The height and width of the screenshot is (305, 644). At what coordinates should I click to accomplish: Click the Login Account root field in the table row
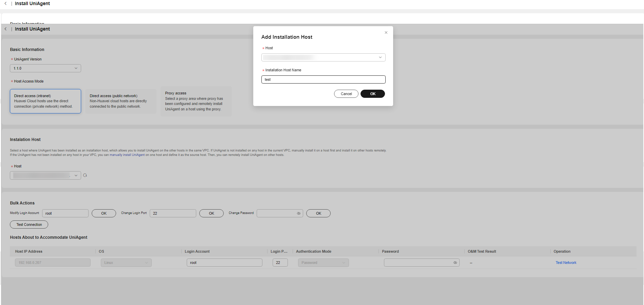pos(224,263)
